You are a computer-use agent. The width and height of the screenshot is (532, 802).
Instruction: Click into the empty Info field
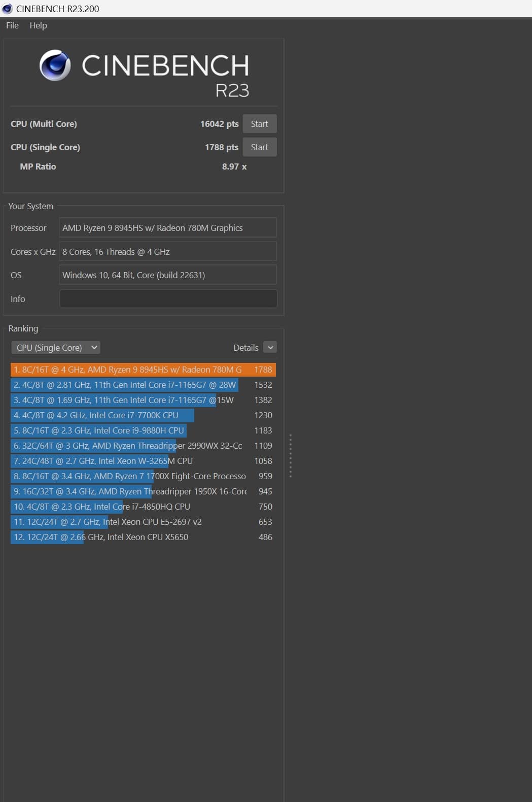(168, 299)
